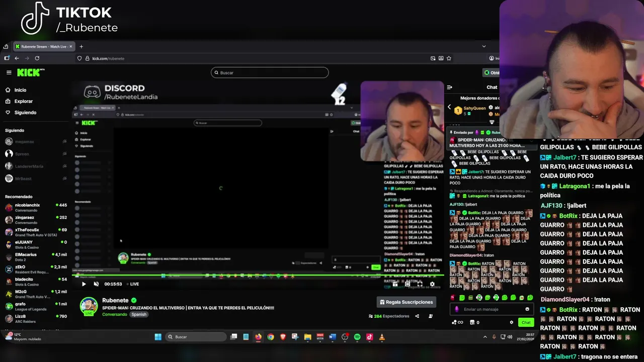Open recommended channel elJUANY
The width and height of the screenshot is (644, 362).
pyautogui.click(x=35, y=244)
